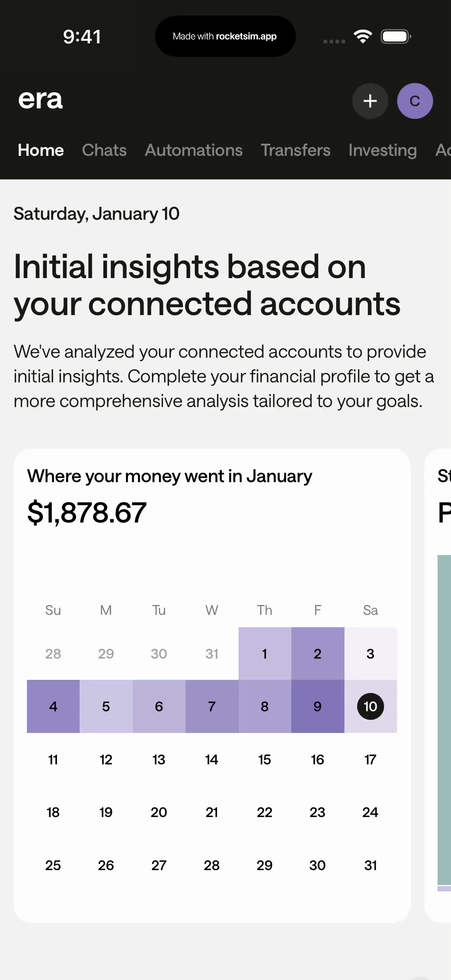Tap the battery status icon
This screenshot has width=451, height=980.
[395, 37]
